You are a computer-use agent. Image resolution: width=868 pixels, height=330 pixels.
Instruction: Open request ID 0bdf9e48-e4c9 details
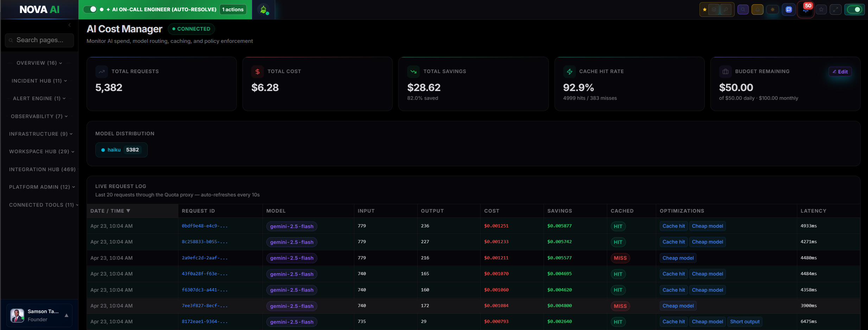pos(205,226)
